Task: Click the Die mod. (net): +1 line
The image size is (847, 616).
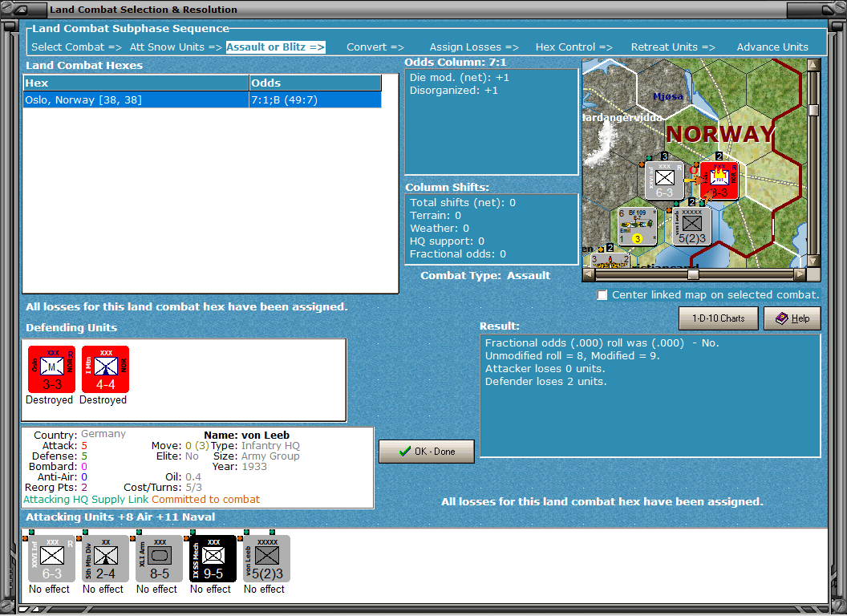Action: (x=459, y=77)
